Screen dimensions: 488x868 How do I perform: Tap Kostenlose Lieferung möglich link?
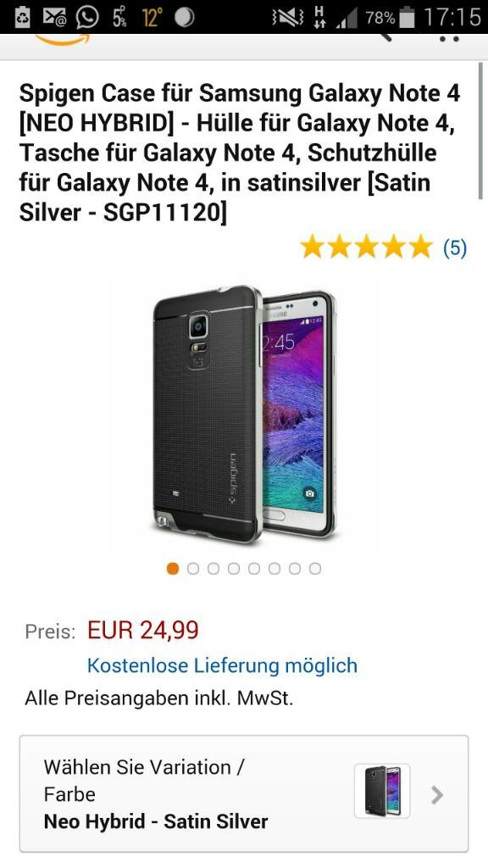point(223,665)
